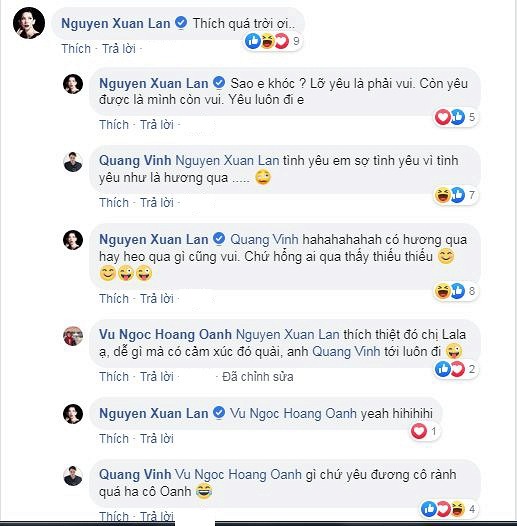Open Vu Ngoc Hoang Oanh author name link
Viewport: 517px width, 526px height.
[x=165, y=334]
